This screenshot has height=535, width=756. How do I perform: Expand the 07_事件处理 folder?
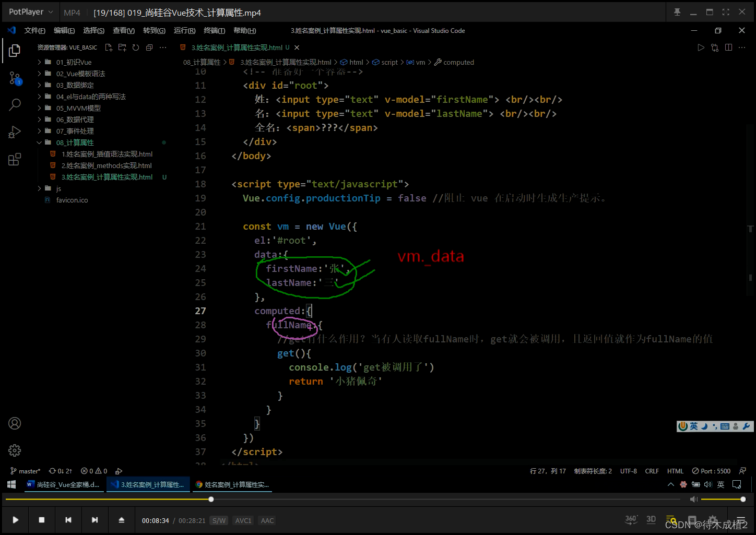pos(75,131)
